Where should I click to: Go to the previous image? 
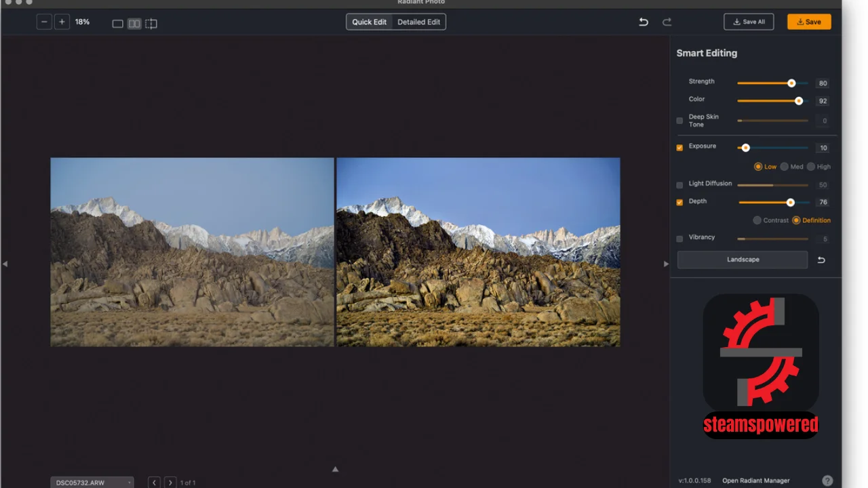pyautogui.click(x=155, y=483)
